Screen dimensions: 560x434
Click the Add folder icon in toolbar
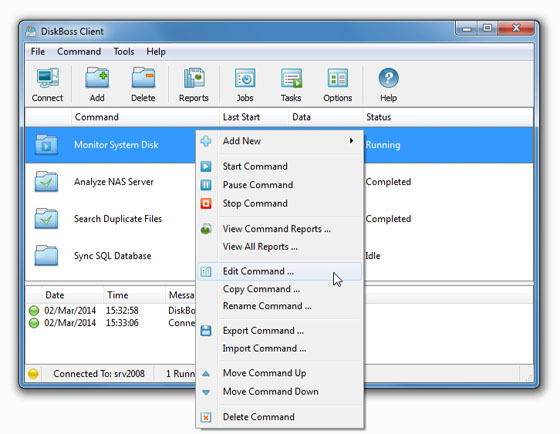tap(97, 78)
